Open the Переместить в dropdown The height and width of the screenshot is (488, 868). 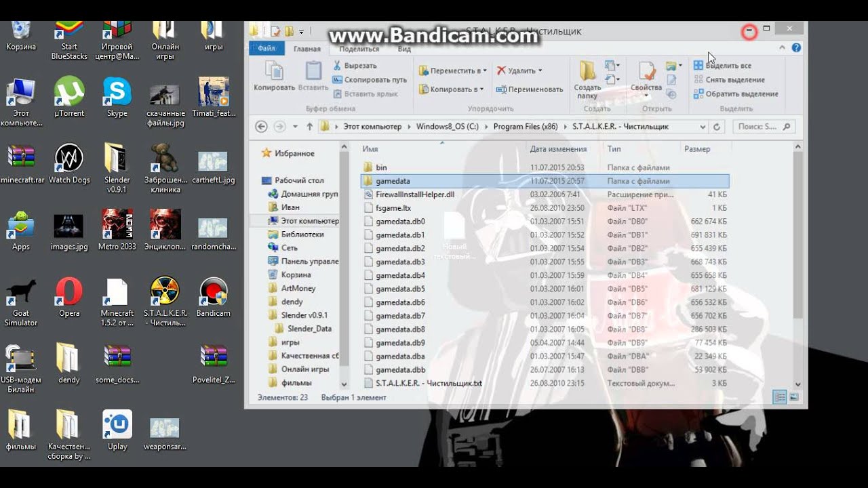pyautogui.click(x=452, y=70)
